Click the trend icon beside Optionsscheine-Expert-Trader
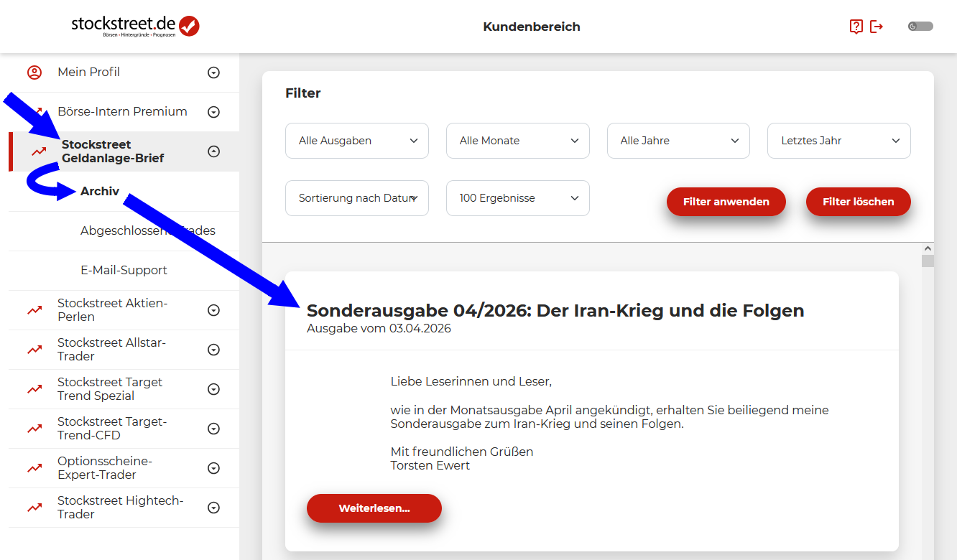 click(34, 468)
